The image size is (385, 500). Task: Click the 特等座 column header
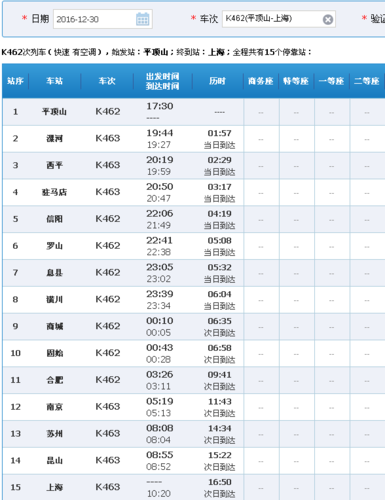pos(296,81)
